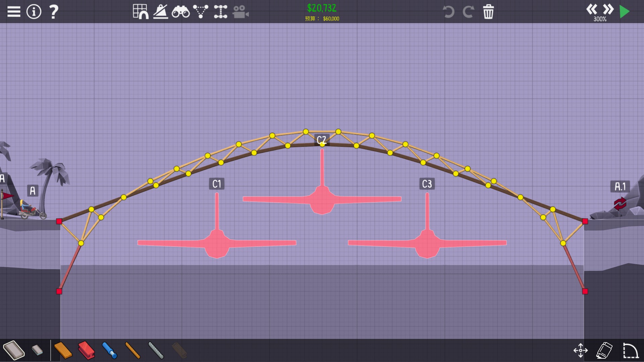
Task: Open the hamburger main menu
Action: tap(14, 12)
